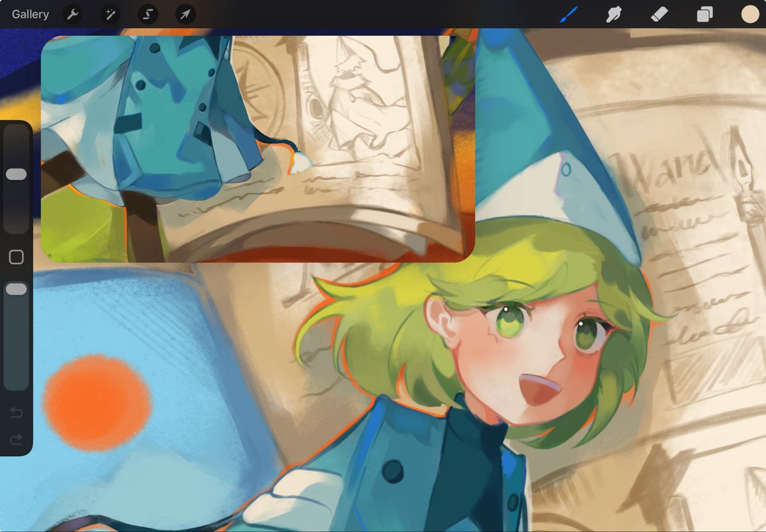Select the Selection S-shaped tool
766x532 pixels.
(147, 14)
